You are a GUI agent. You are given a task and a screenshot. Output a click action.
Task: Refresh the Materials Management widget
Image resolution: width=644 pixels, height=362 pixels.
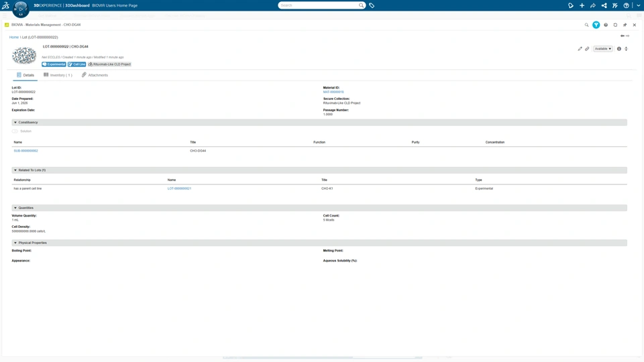615,25
